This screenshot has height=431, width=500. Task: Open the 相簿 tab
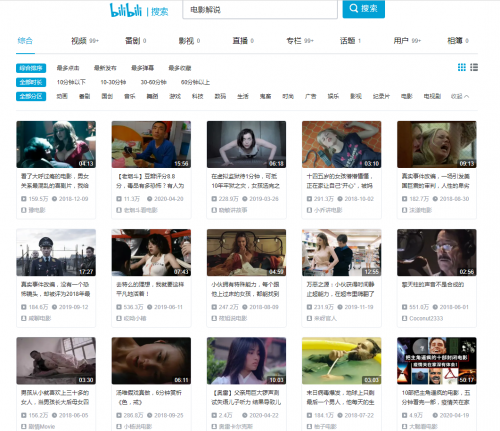[x=458, y=41]
